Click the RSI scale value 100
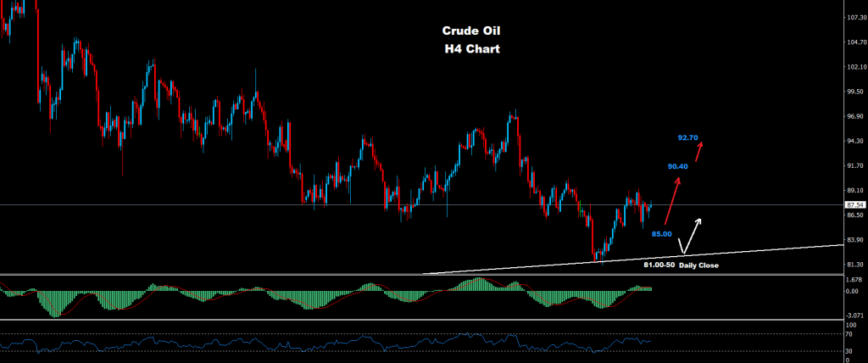Viewport: 868px width, 363px height. tap(852, 325)
